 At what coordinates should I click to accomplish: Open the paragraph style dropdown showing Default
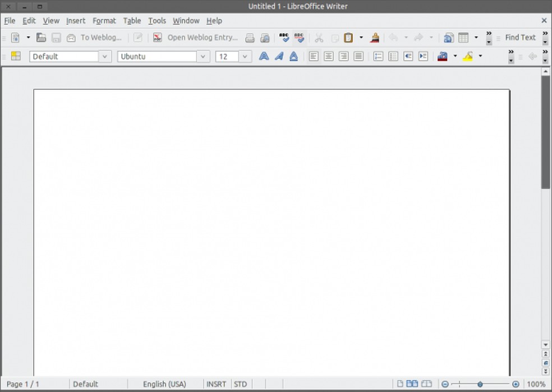pos(105,56)
